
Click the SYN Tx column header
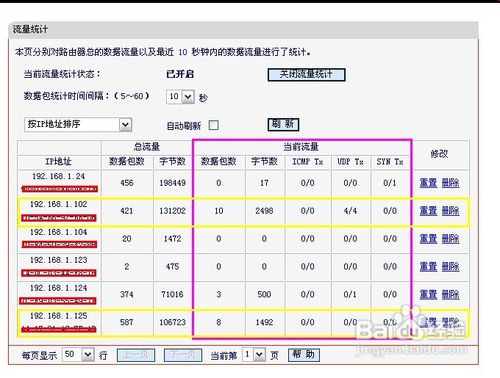[390, 162]
